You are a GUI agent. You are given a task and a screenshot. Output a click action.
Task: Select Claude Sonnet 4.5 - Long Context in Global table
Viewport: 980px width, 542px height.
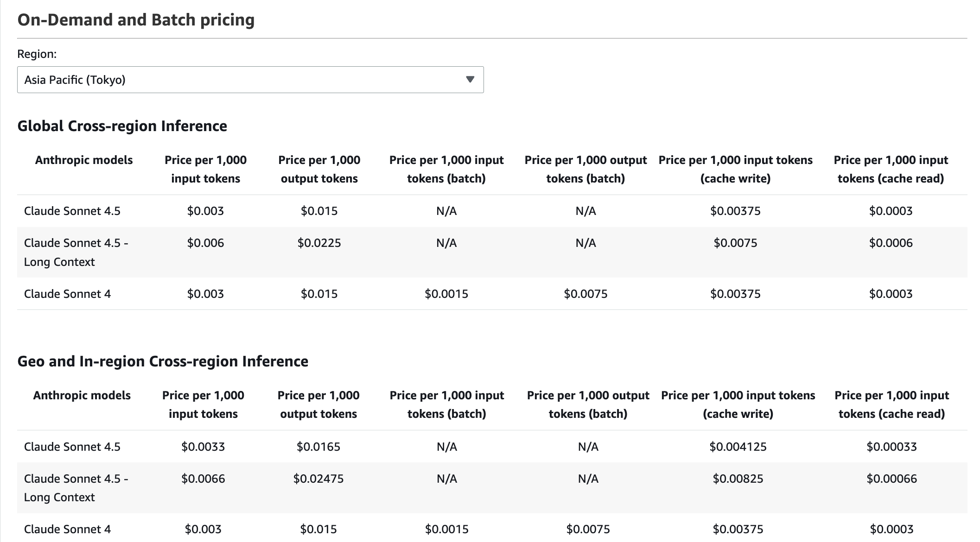76,252
